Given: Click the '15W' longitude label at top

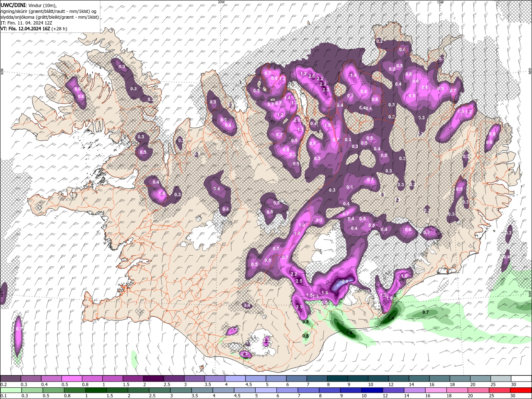Looking at the screenshot, I should pyautogui.click(x=440, y=2).
